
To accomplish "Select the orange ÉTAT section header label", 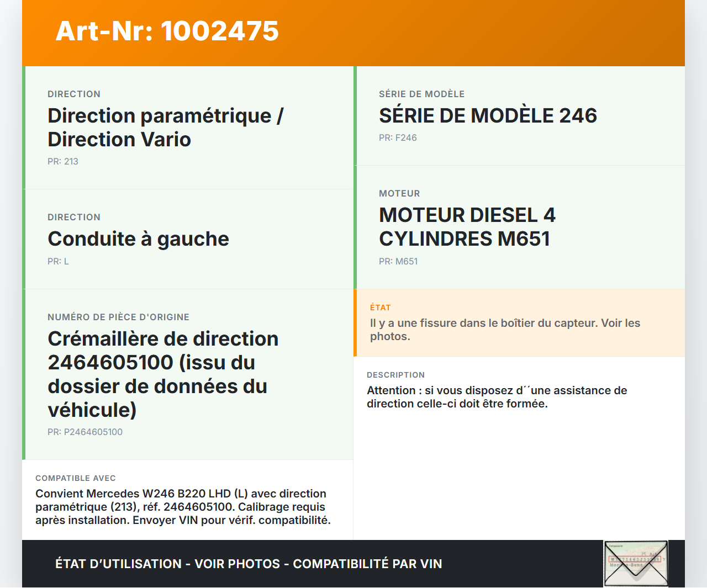I will (381, 307).
